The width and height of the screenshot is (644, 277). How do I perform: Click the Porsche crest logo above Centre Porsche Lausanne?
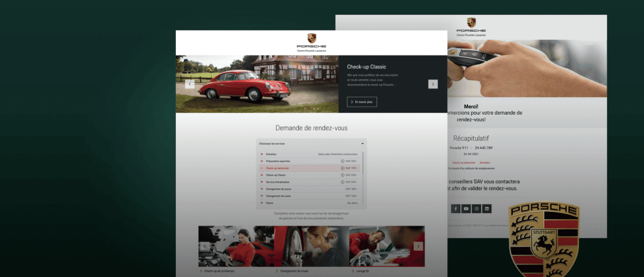pos(311,38)
